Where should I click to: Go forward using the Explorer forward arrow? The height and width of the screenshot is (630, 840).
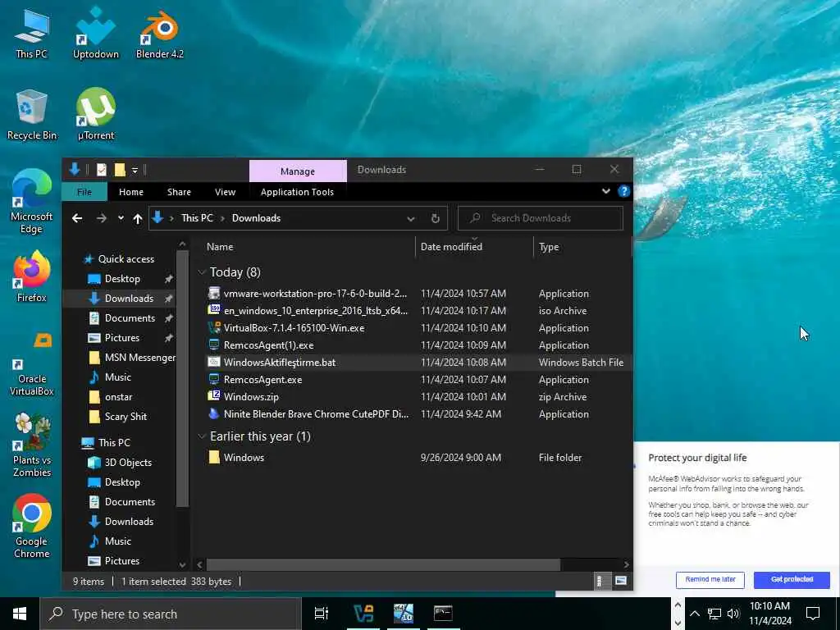(101, 218)
